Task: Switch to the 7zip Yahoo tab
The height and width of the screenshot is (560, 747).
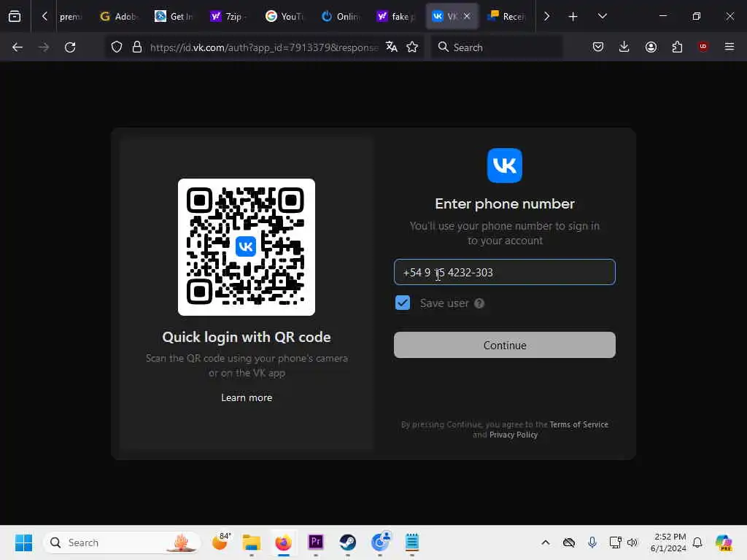Action: click(x=230, y=17)
